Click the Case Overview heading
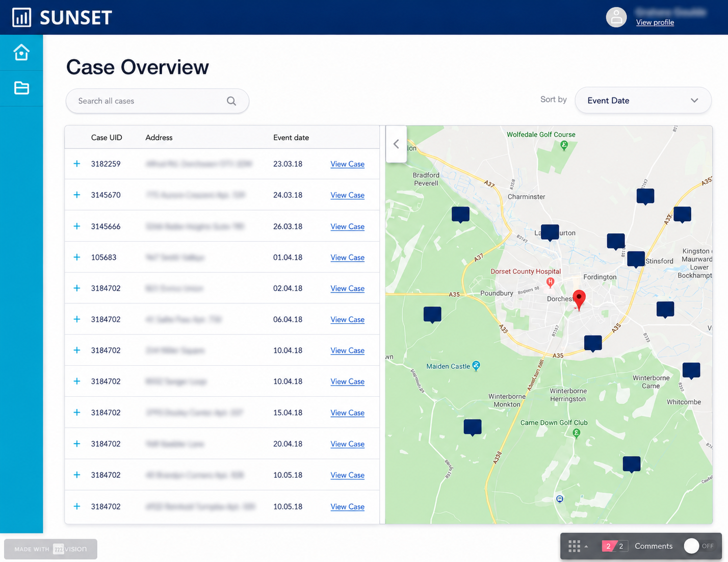The width and height of the screenshot is (728, 562). click(x=138, y=67)
